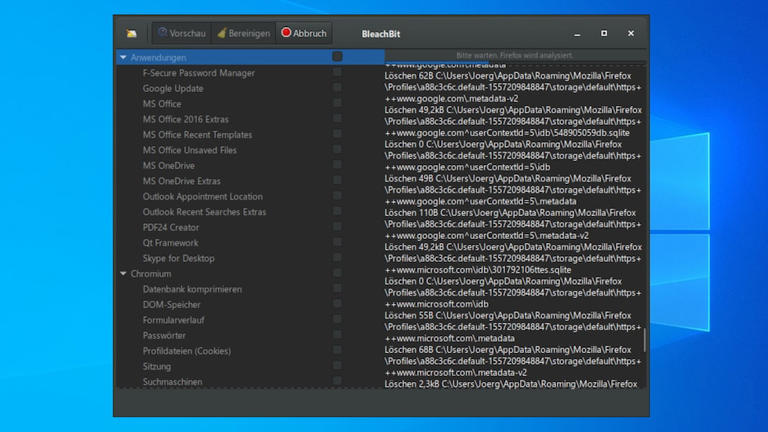
Task: Check the Qt Framework box
Action: (337, 242)
